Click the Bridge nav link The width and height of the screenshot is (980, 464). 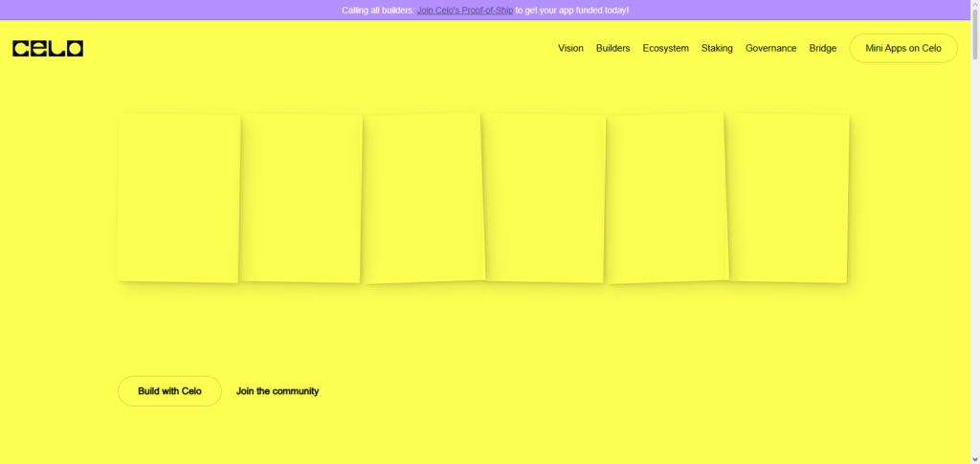pos(822,48)
